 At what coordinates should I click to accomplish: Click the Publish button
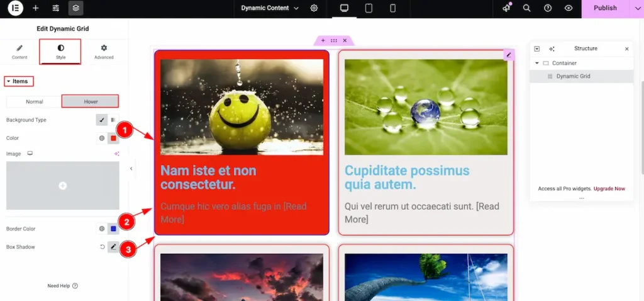(x=605, y=8)
